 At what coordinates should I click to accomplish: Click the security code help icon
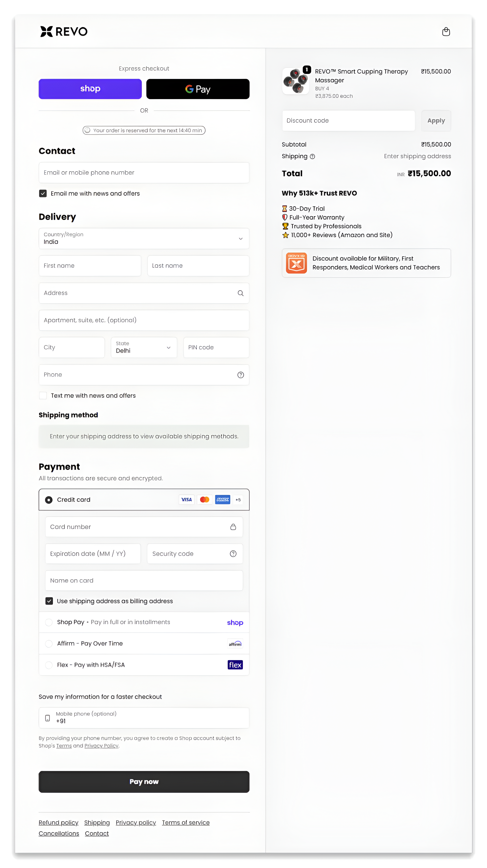pos(233,554)
